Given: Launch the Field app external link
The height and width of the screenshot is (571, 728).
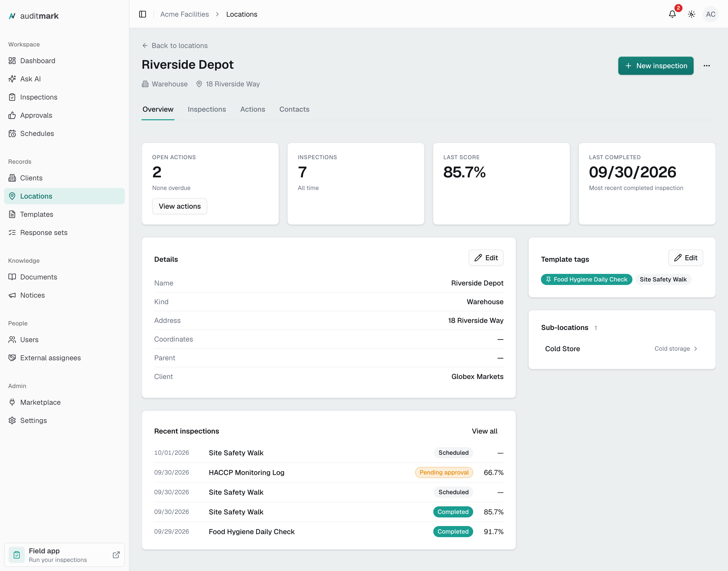Looking at the screenshot, I should click(x=64, y=555).
